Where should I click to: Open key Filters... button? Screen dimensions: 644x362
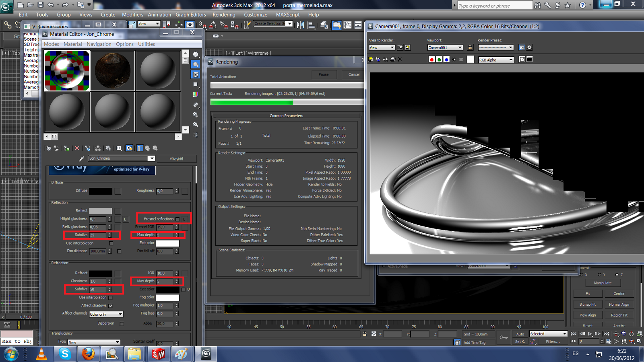pos(553,341)
